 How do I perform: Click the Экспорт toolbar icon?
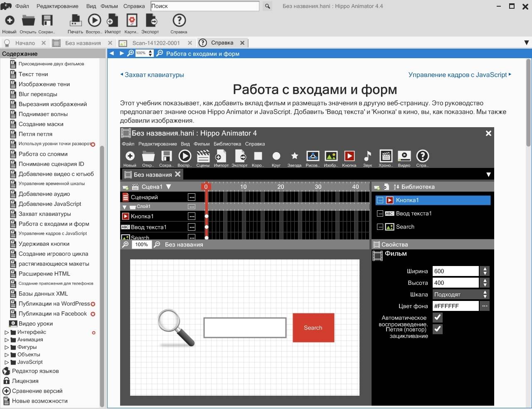point(151,20)
